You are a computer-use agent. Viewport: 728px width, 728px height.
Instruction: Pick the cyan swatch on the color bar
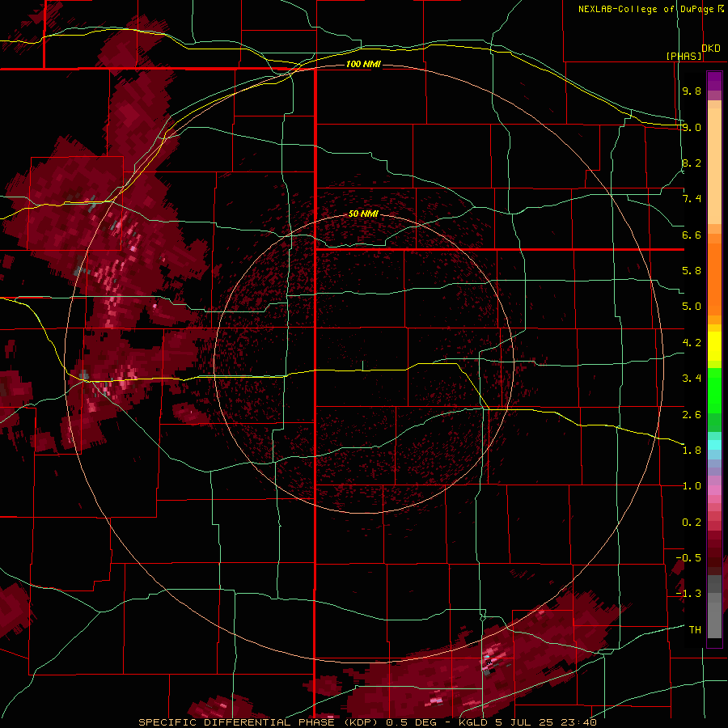point(714,445)
